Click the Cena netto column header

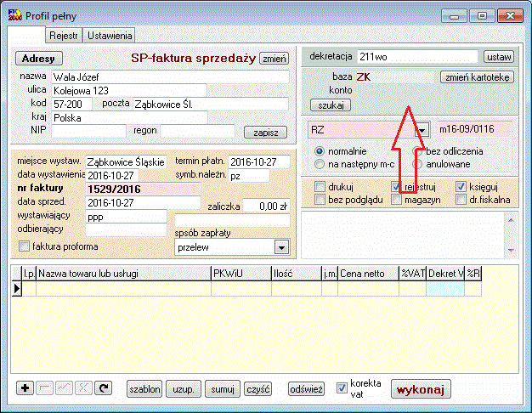pos(369,274)
